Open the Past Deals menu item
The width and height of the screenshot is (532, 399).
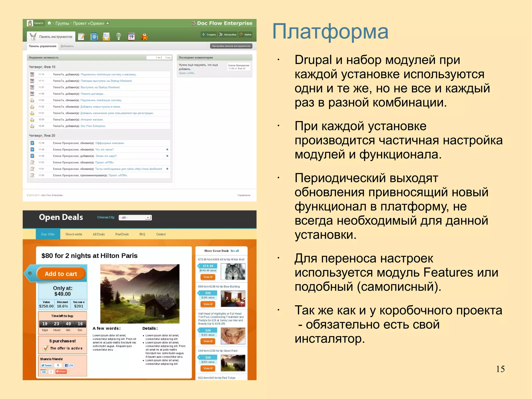point(122,234)
